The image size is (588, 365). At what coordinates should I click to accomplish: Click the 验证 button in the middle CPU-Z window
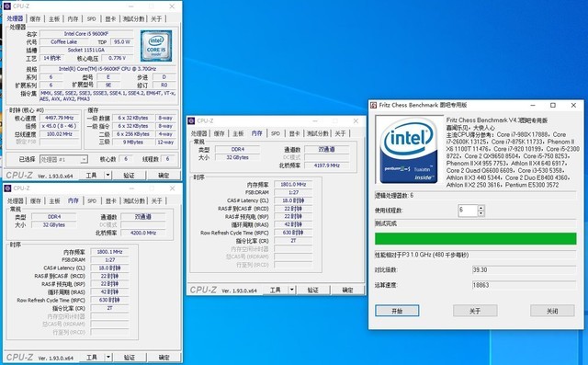coord(313,290)
